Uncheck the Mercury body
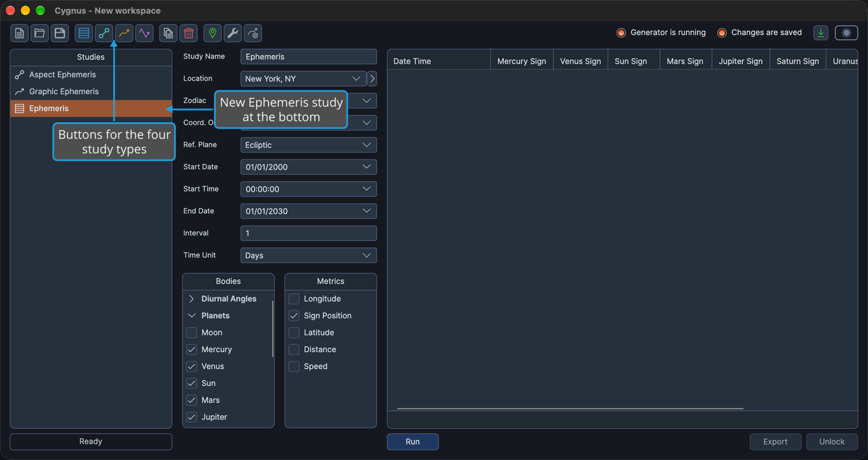This screenshot has width=868, height=460. point(192,350)
